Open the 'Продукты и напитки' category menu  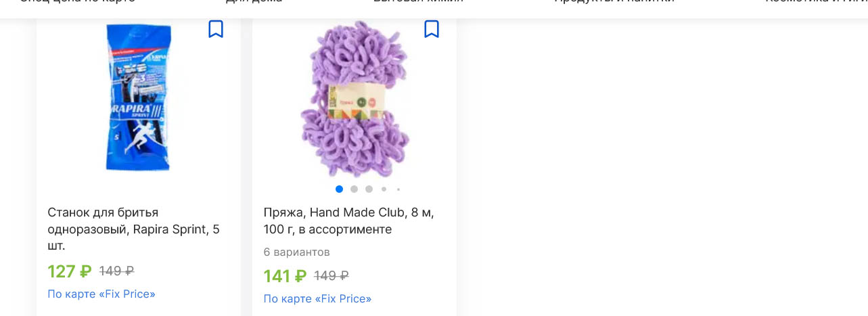614,2
